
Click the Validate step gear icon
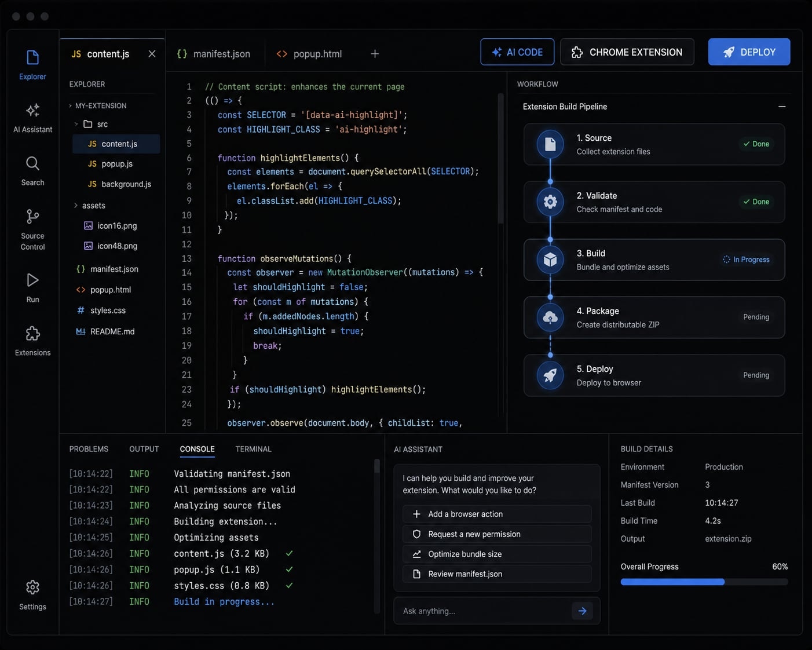click(x=550, y=202)
